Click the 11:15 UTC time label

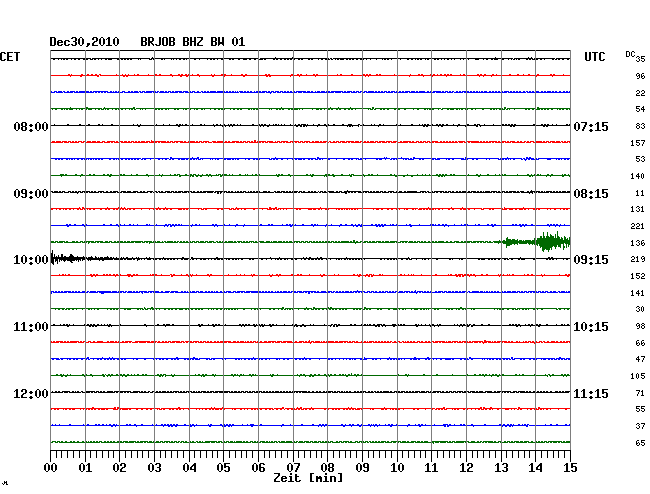[591, 393]
